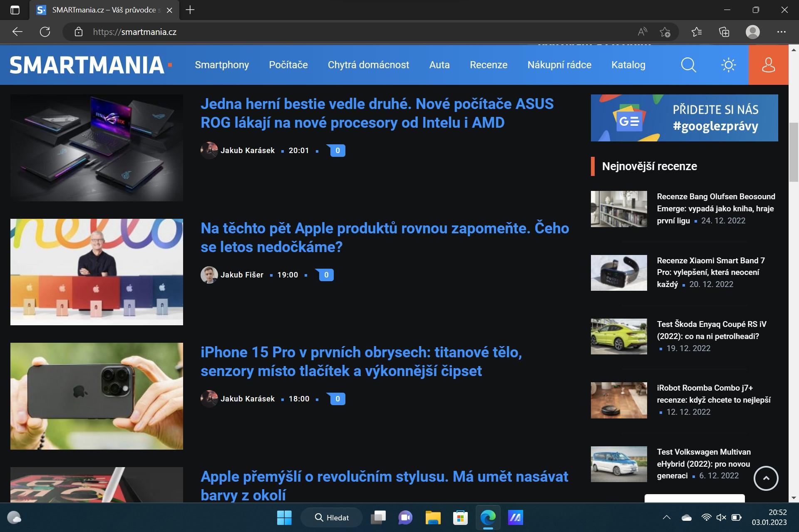Open Počítače menu section
The width and height of the screenshot is (799, 532).
pyautogui.click(x=288, y=65)
